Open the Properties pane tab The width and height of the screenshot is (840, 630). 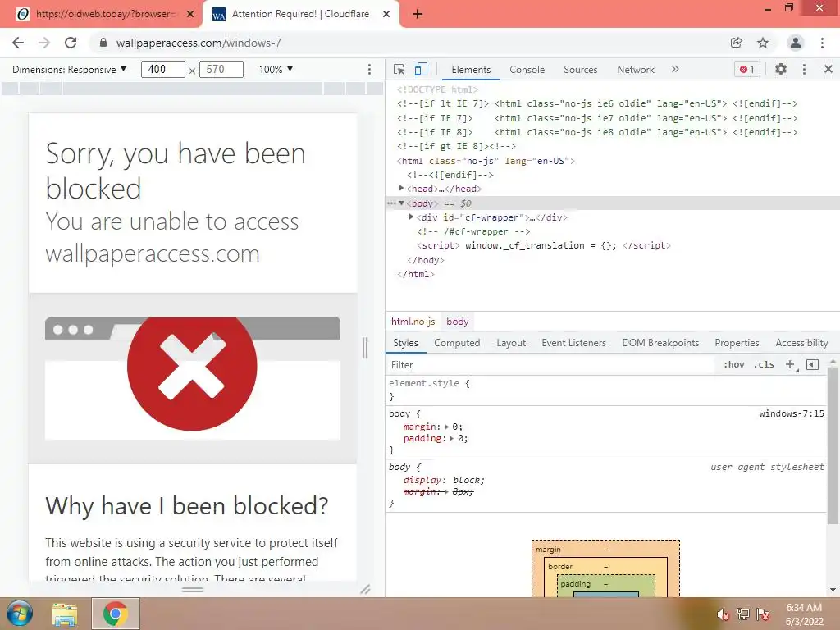737,343
